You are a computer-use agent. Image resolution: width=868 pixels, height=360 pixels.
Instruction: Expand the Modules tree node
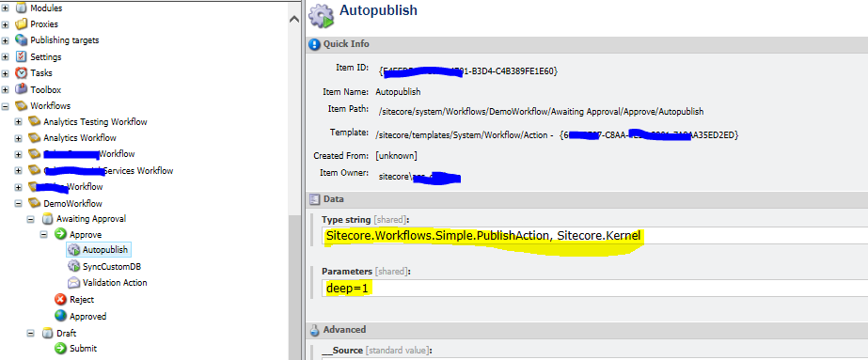point(6,8)
